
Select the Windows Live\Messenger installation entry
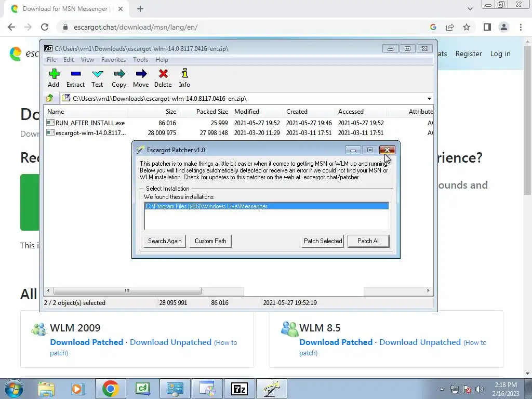267,206
